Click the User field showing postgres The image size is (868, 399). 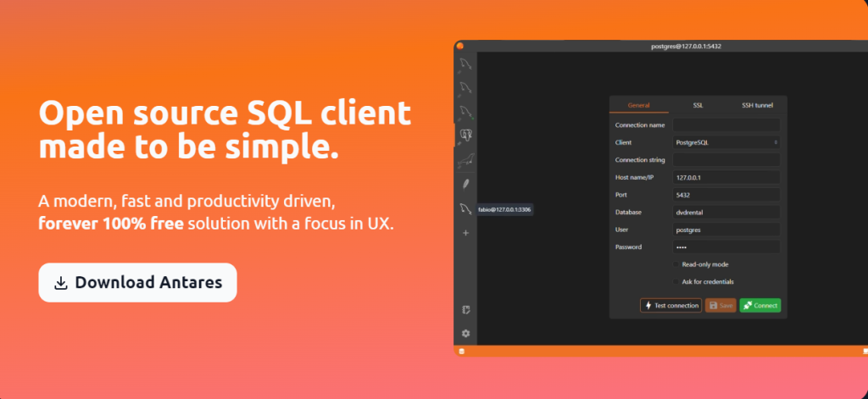pos(726,230)
